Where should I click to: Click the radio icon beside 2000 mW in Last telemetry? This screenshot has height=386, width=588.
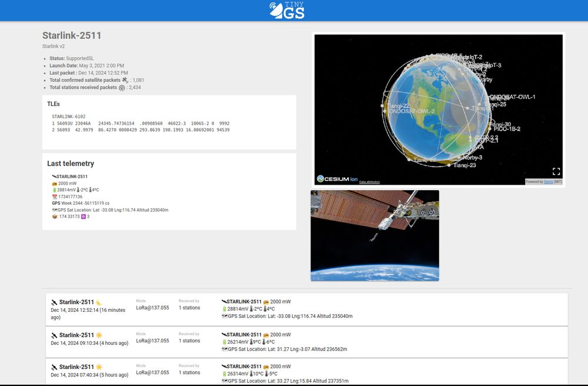pyautogui.click(x=54, y=184)
